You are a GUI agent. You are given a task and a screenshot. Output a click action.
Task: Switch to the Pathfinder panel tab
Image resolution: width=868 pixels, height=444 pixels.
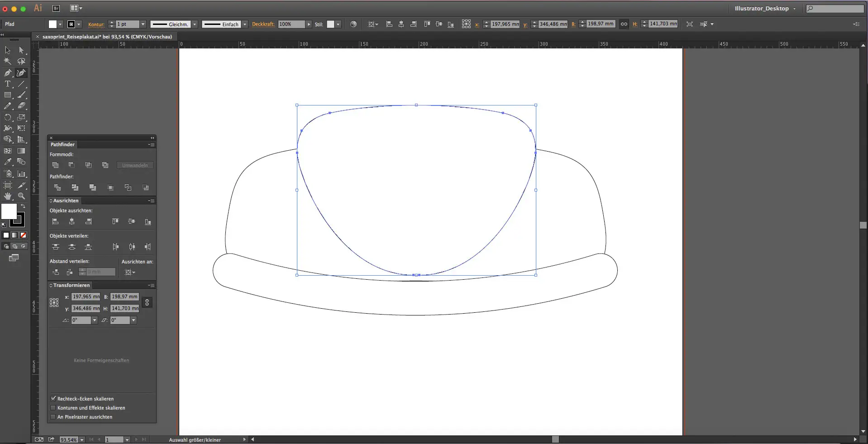62,144
